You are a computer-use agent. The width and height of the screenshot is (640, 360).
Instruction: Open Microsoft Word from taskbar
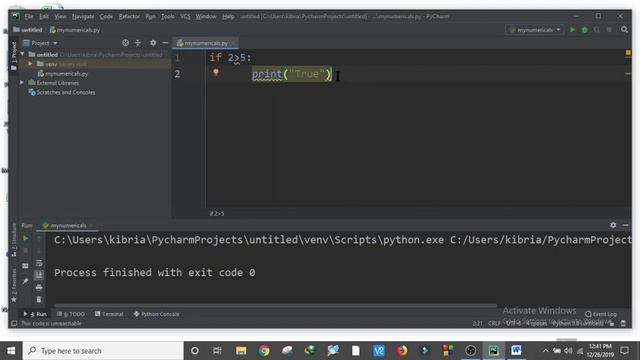click(516, 351)
